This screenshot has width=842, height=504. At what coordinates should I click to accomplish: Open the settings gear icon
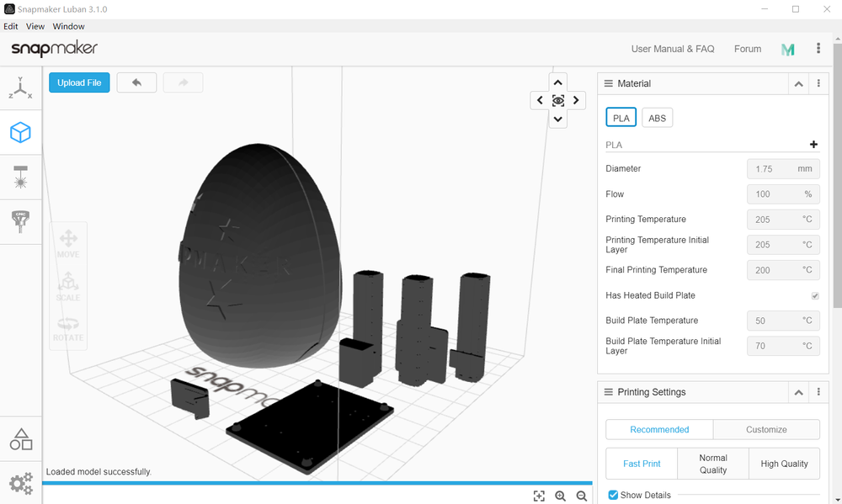pyautogui.click(x=20, y=483)
